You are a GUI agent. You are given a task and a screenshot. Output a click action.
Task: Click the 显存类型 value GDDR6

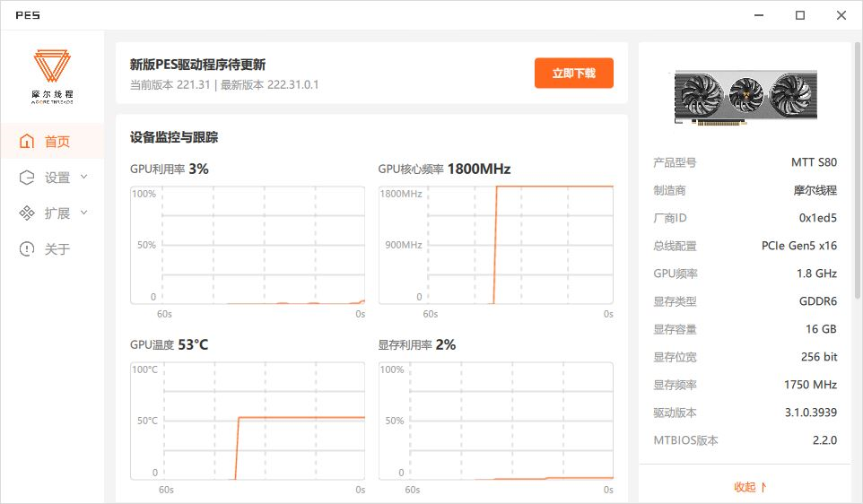coord(818,301)
